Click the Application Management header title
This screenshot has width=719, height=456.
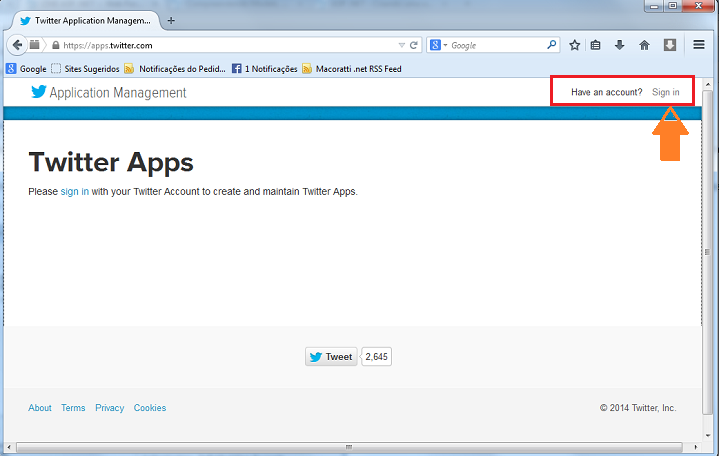tap(118, 93)
